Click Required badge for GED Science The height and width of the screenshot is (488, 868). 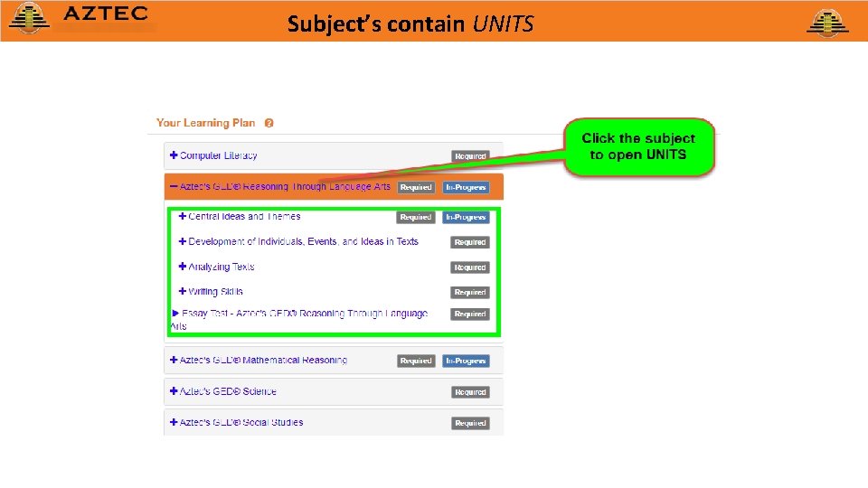(x=470, y=392)
